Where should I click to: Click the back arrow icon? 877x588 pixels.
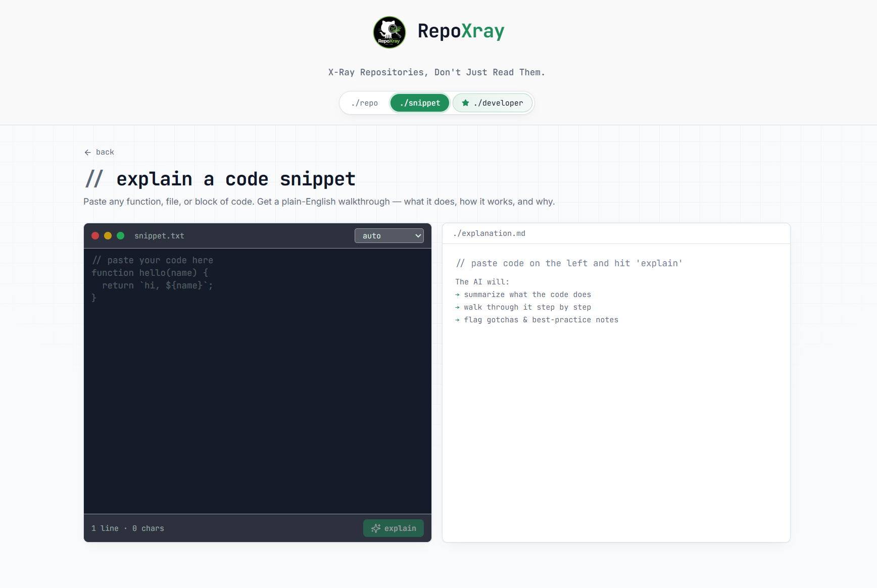coord(88,152)
